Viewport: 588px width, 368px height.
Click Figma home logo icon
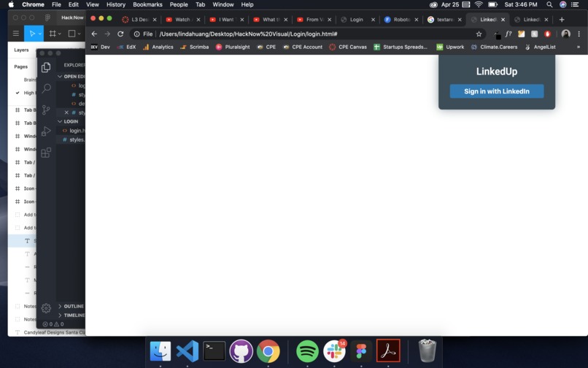[x=47, y=18]
